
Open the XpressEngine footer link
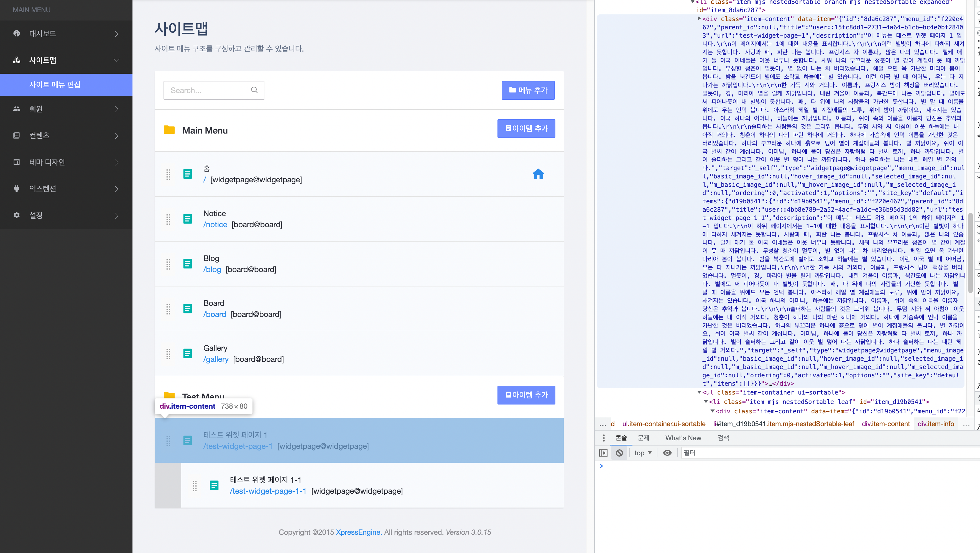tap(358, 532)
